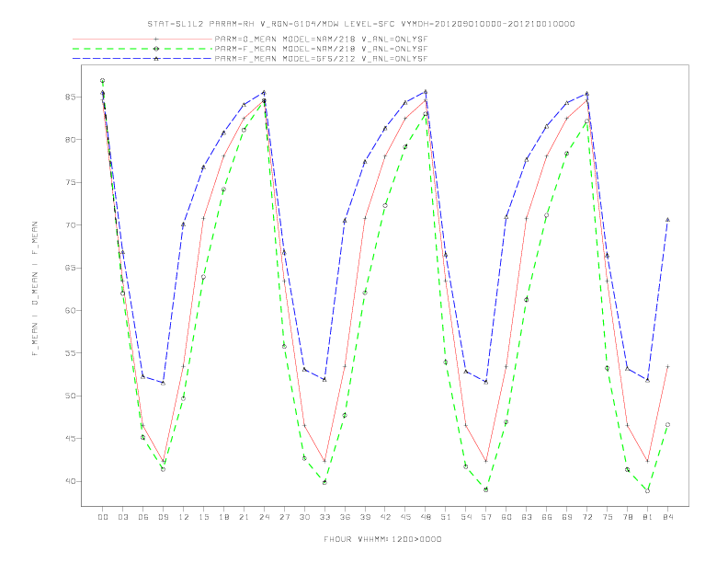Click forecast hour tick label 36
This screenshot has height=563, width=728.
click(x=345, y=517)
